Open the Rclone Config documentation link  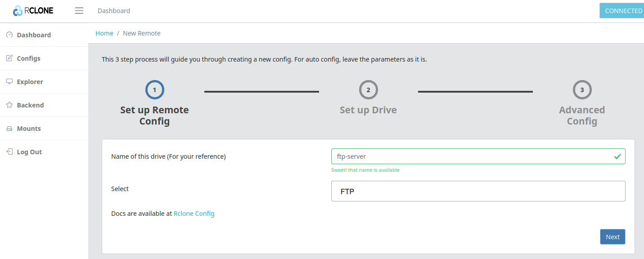(x=194, y=213)
